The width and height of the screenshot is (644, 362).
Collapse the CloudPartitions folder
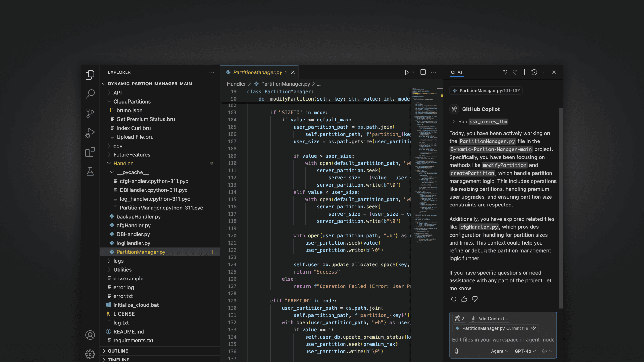pos(132,102)
